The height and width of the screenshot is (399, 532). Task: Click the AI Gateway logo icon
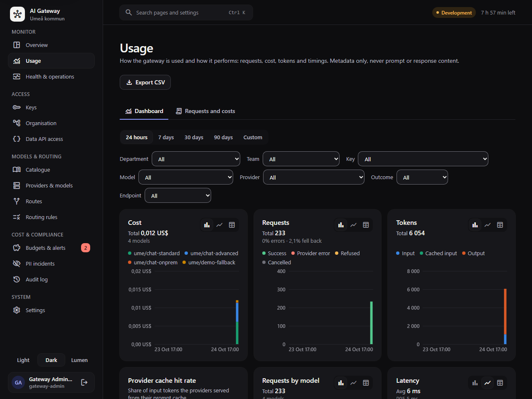pyautogui.click(x=17, y=14)
